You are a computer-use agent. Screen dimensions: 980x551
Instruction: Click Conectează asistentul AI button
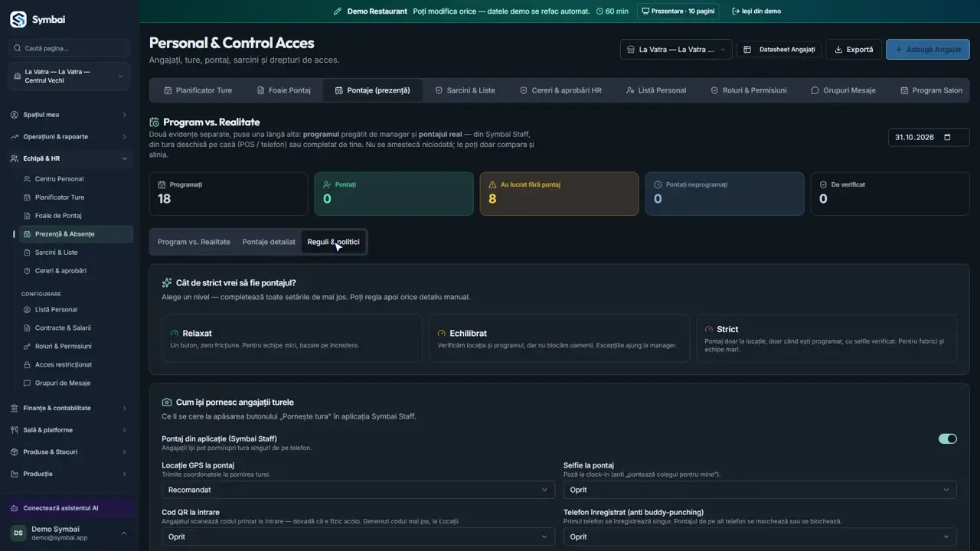[x=70, y=508]
